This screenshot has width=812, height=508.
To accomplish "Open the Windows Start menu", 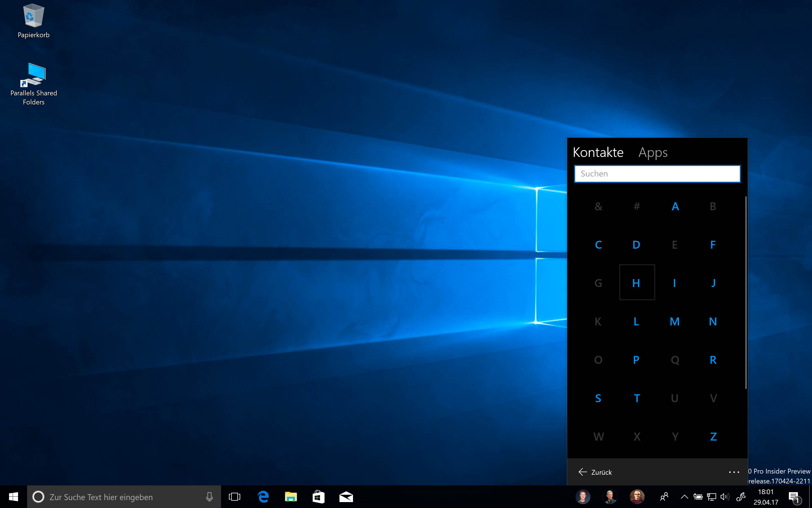I will pos(14,497).
